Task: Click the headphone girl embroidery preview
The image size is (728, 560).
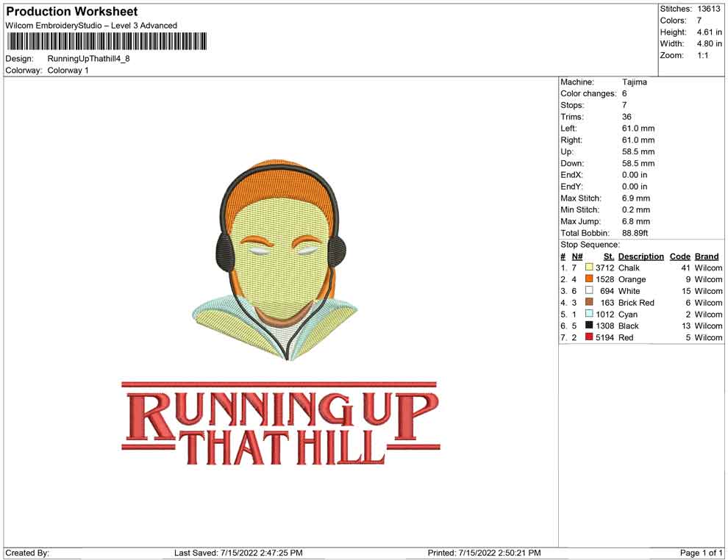Action: [x=275, y=260]
